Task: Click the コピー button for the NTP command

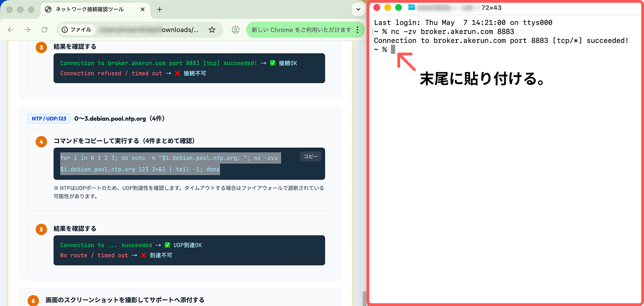Action: pyautogui.click(x=310, y=156)
